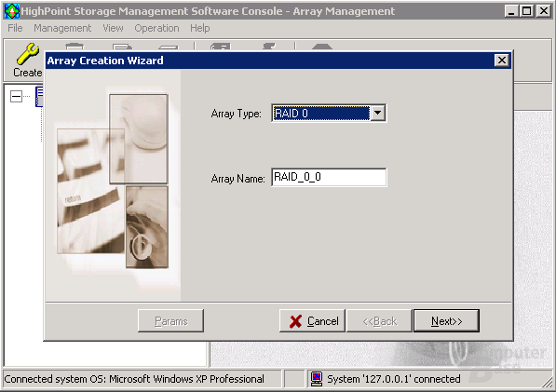Image resolution: width=556 pixels, height=392 pixels.
Task: Click status text System '127.0.0.1' connected
Action: [x=394, y=379]
